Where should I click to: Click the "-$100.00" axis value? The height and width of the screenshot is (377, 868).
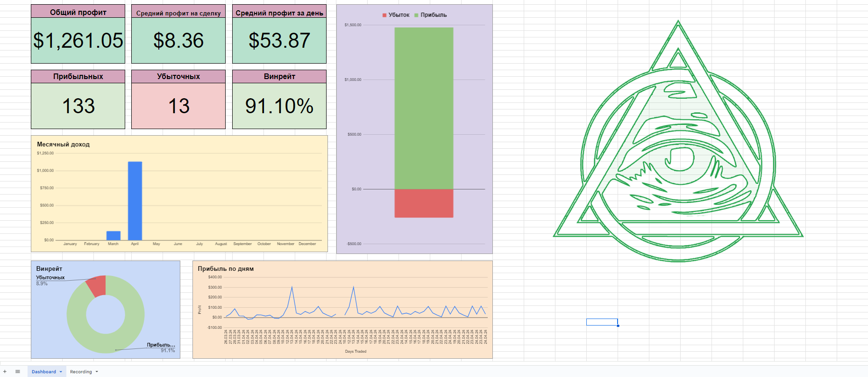[x=214, y=327]
